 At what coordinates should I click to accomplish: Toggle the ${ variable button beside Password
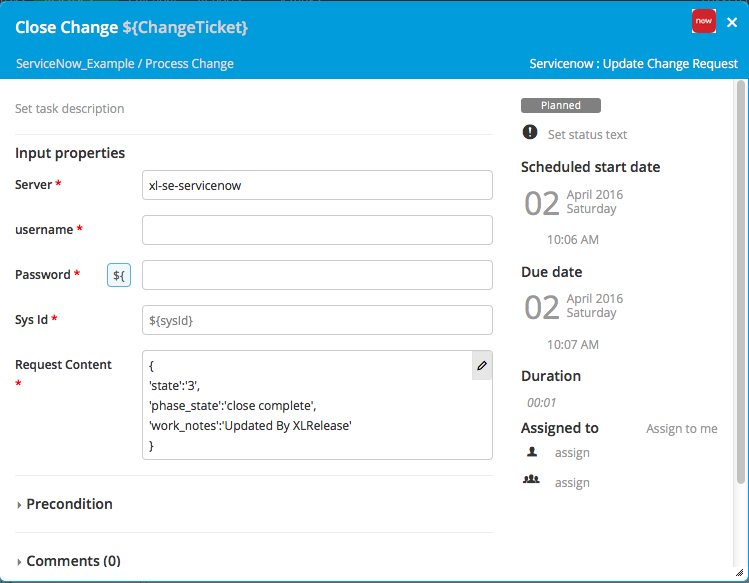tap(119, 275)
